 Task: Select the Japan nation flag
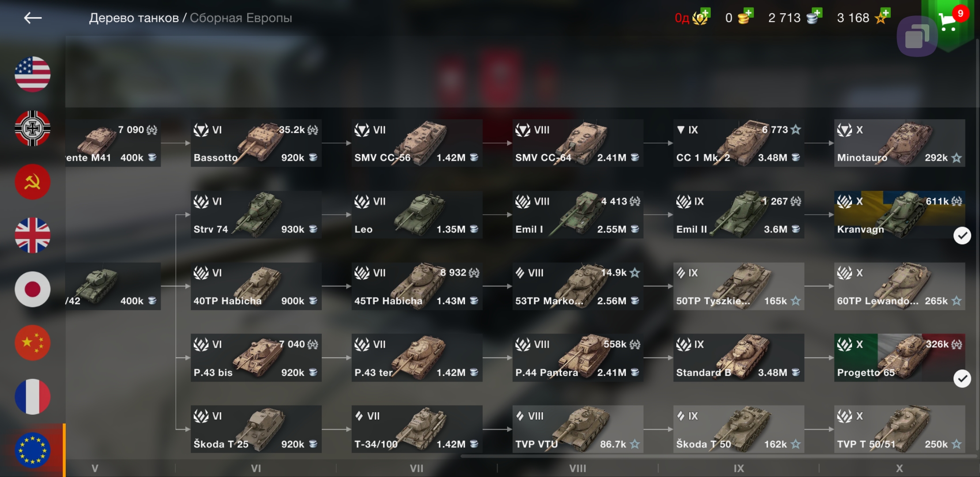click(33, 289)
